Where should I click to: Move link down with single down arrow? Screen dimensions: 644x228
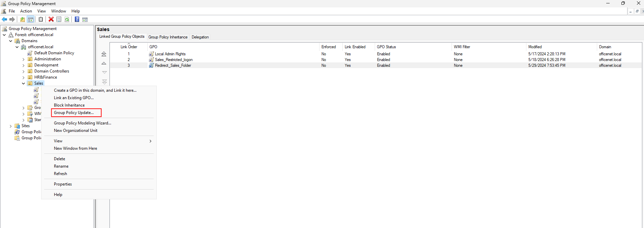[104, 72]
